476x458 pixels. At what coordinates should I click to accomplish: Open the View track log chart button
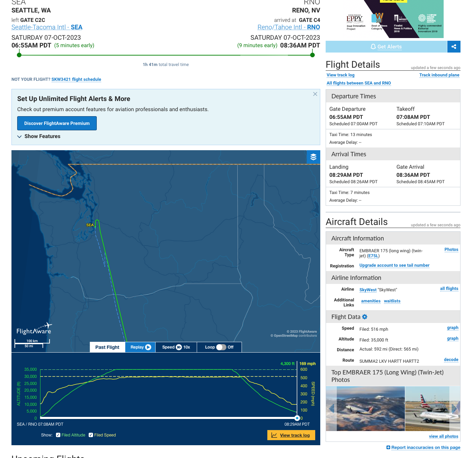pyautogui.click(x=291, y=435)
